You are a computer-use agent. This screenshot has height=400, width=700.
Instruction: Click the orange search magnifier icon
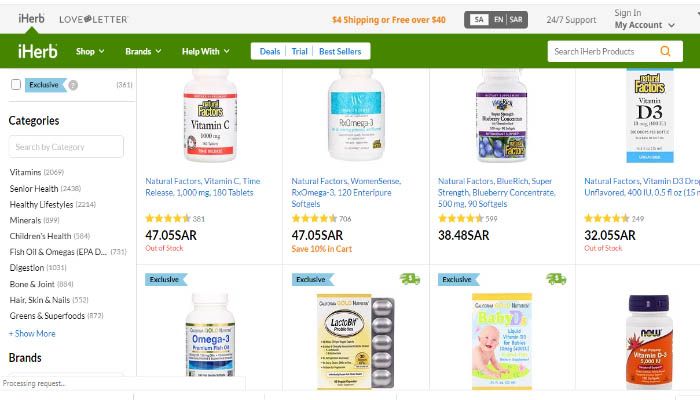(665, 51)
